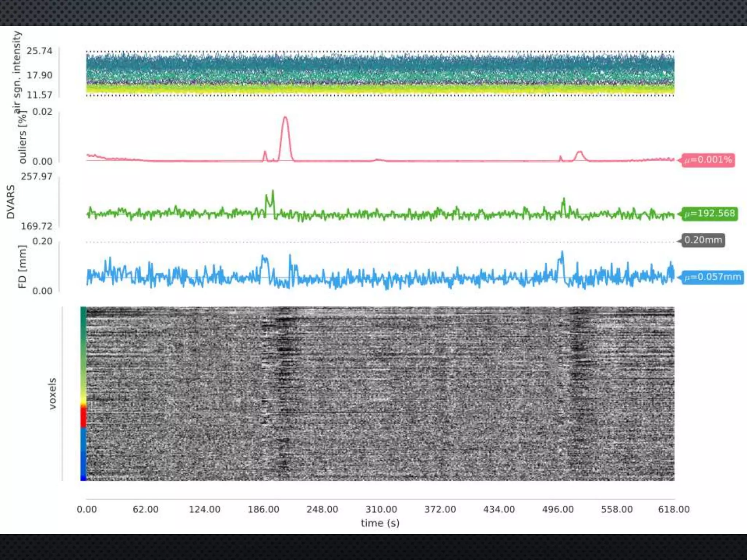The image size is (747, 560).
Task: Click the blue FD mean label μ=0.057mm
Action: click(x=712, y=277)
